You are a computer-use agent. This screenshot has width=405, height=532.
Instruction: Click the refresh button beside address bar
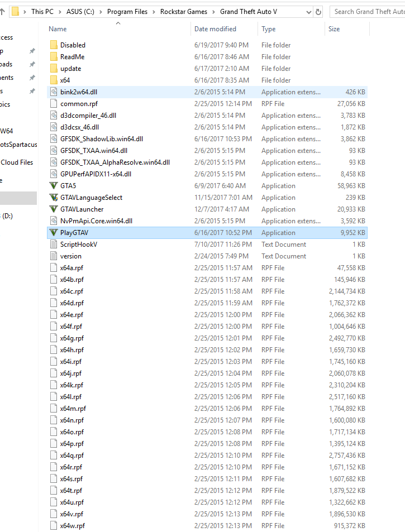click(318, 12)
